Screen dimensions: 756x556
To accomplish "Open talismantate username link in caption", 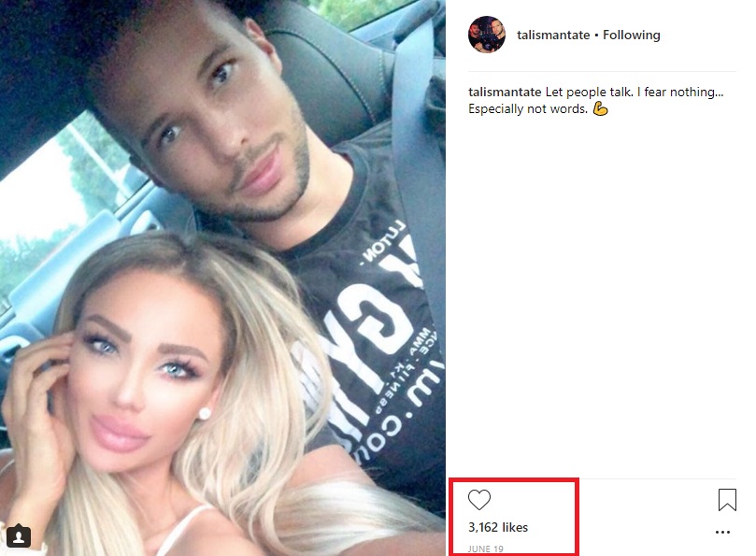I will pyautogui.click(x=505, y=92).
